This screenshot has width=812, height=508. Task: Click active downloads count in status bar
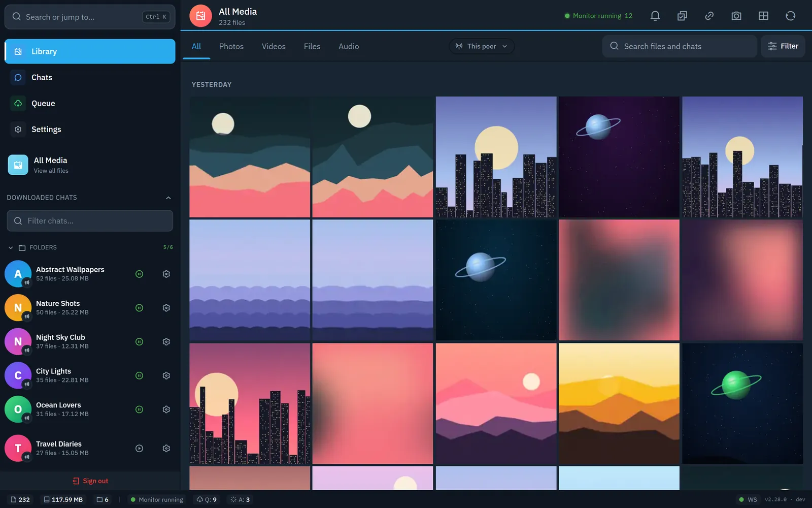tap(240, 500)
